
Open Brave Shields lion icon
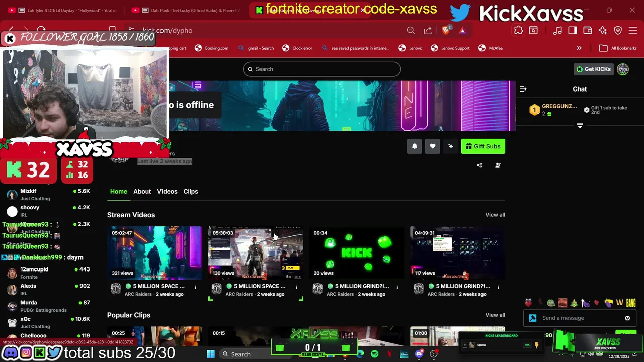(x=446, y=30)
